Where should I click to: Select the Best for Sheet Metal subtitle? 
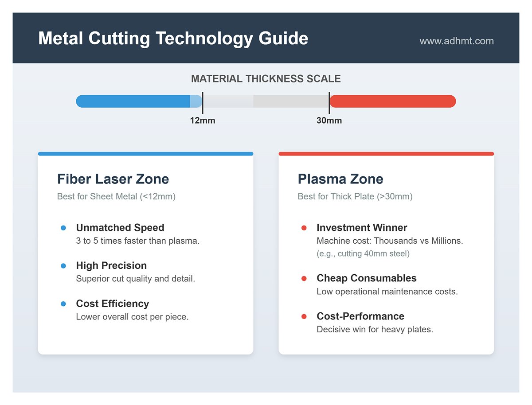(116, 196)
